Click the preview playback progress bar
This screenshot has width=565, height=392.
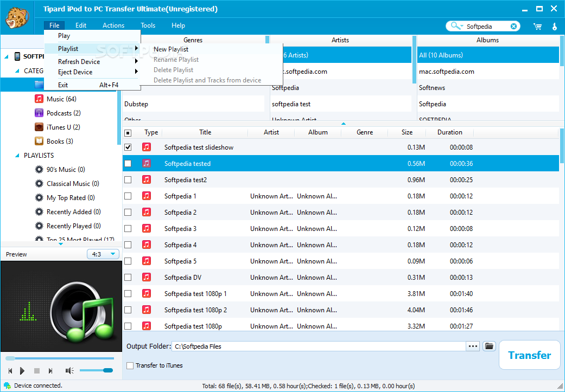click(x=60, y=358)
